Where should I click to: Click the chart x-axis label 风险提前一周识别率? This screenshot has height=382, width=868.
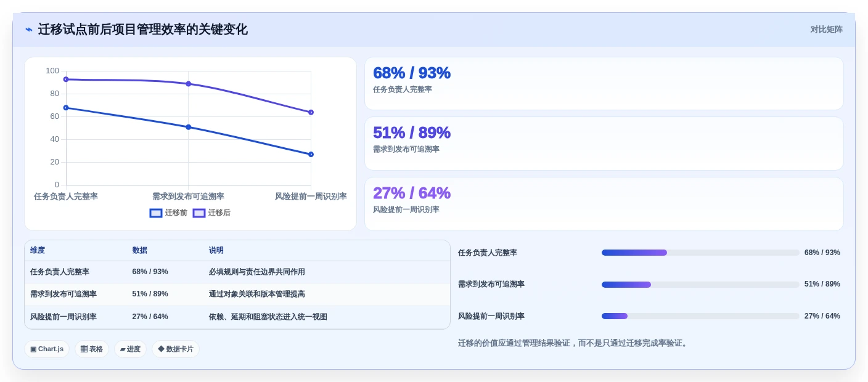[x=311, y=197]
